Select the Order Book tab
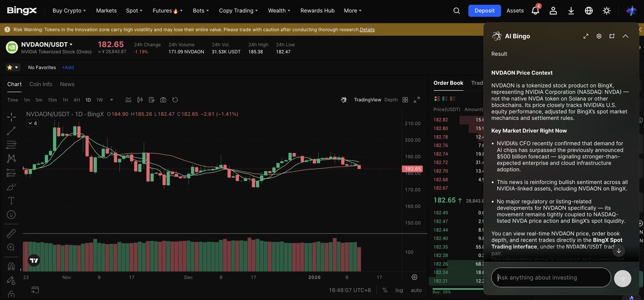Image resolution: width=644 pixels, height=300 pixels. [448, 83]
